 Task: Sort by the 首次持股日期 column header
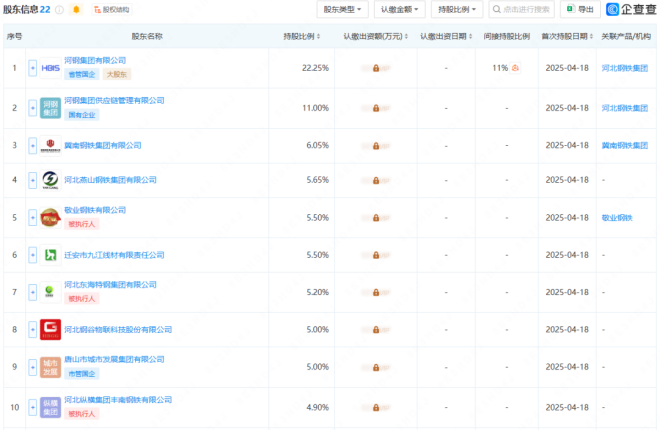pos(568,36)
